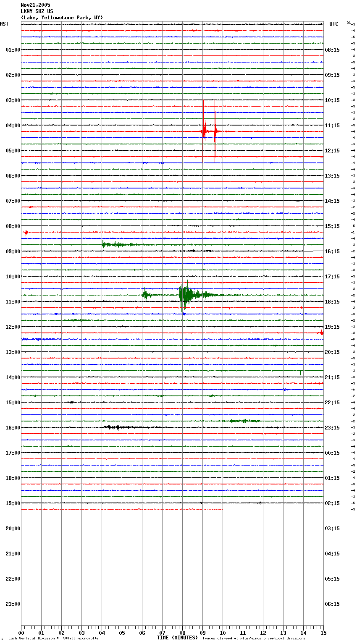The image size is (357, 644).
Task: Click the "06:15" UTC time label
Action: pyautogui.click(x=332, y=604)
